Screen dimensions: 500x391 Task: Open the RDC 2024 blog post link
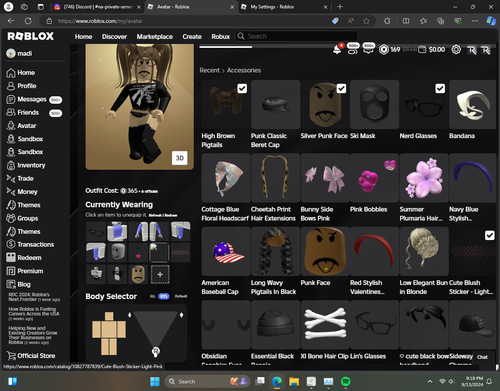pos(34,297)
